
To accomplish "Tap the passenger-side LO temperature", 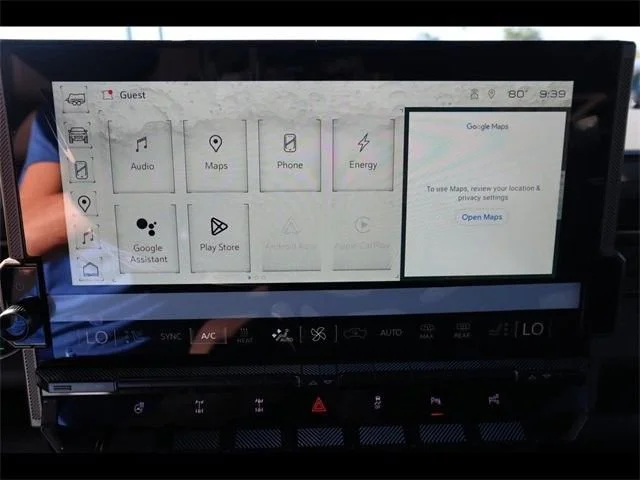I will 532,329.
